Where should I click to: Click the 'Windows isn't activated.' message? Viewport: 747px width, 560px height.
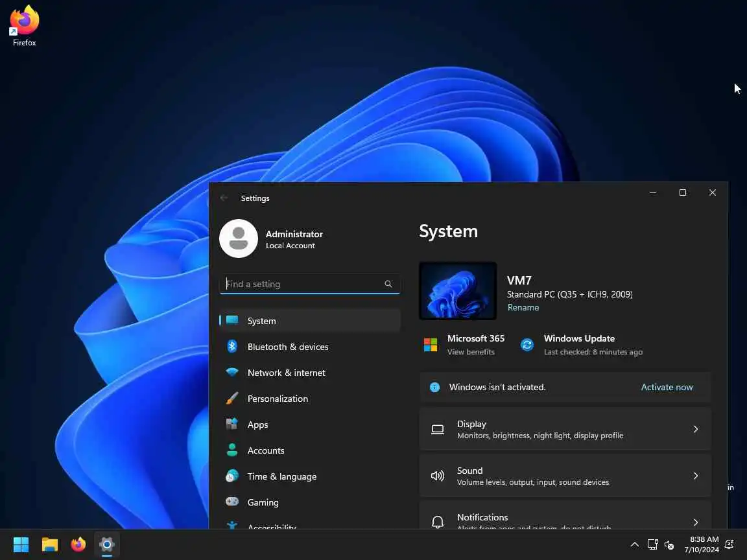[497, 387]
